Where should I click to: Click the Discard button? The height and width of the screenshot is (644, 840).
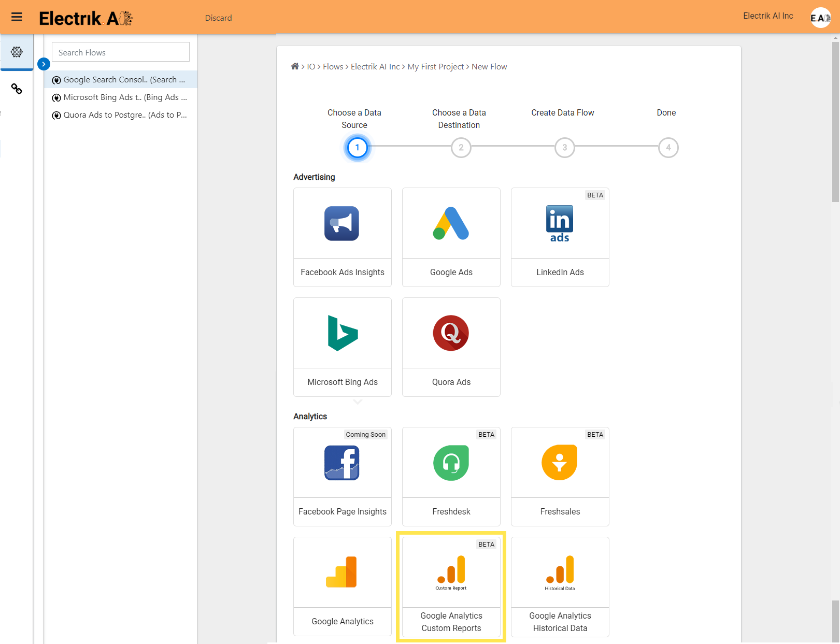pyautogui.click(x=218, y=18)
